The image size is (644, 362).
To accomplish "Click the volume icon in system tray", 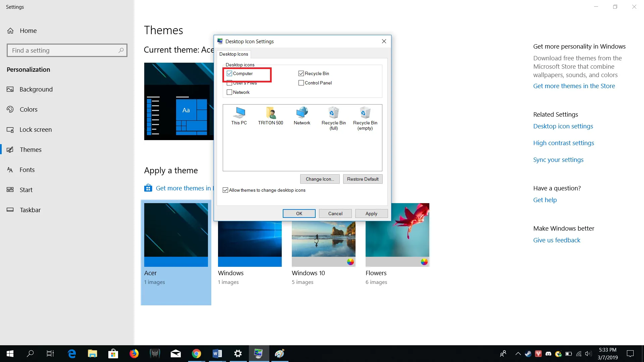I will click(x=588, y=354).
